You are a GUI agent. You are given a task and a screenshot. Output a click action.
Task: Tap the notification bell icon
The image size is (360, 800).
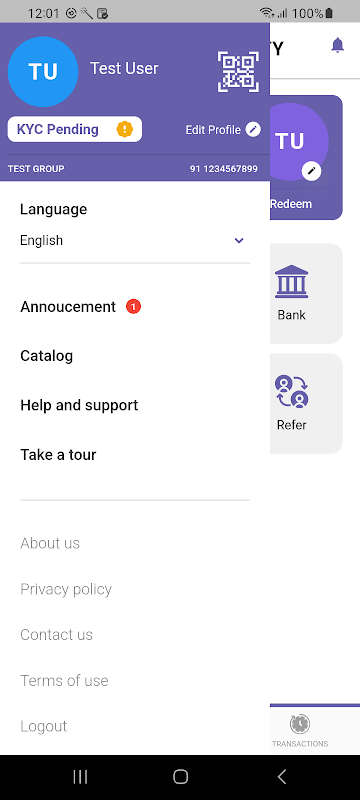pyautogui.click(x=338, y=45)
